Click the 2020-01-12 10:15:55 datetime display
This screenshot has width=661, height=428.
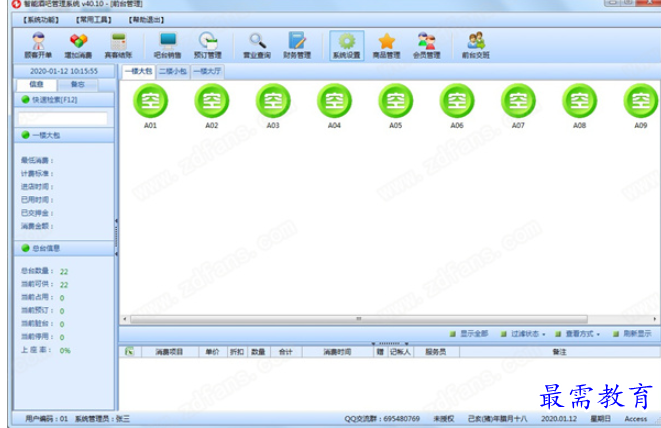64,71
